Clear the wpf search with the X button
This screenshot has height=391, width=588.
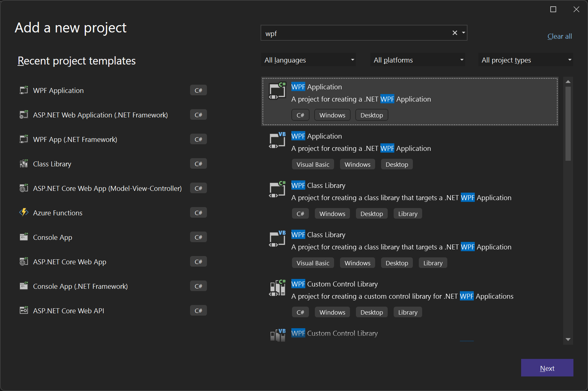455,33
